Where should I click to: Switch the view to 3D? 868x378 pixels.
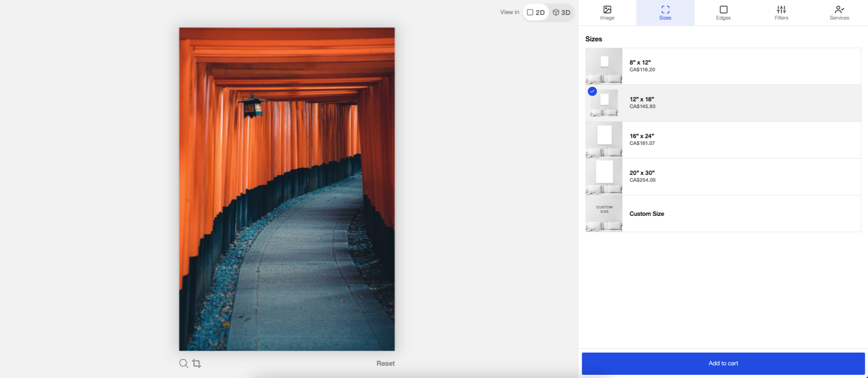(x=562, y=12)
